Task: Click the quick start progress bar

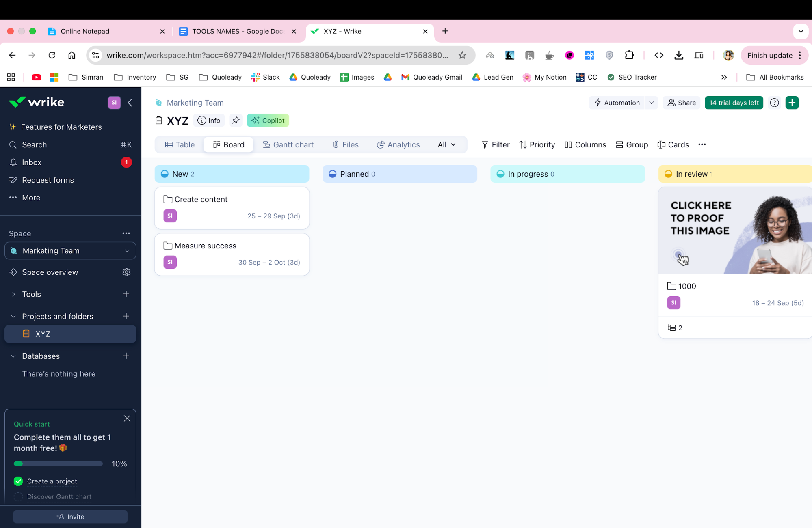Action: (58, 463)
